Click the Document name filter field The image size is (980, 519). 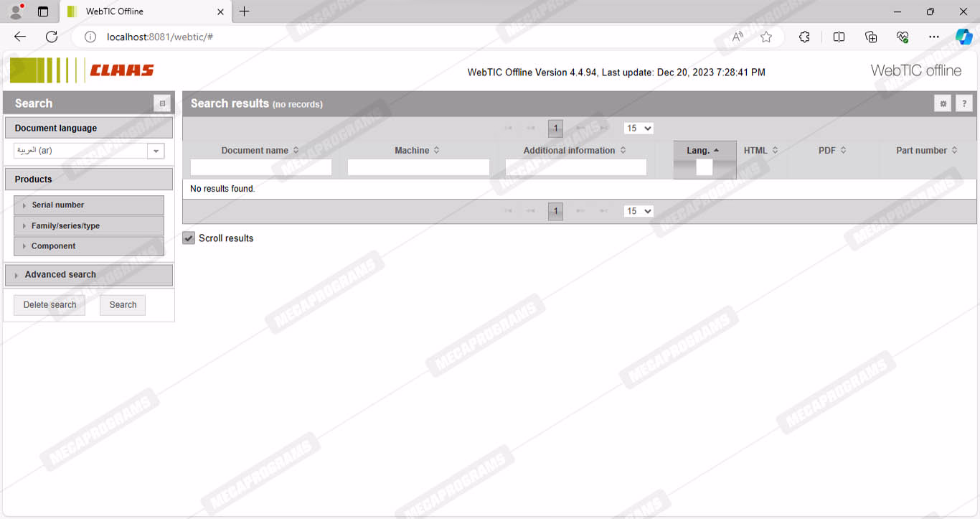[x=261, y=167]
